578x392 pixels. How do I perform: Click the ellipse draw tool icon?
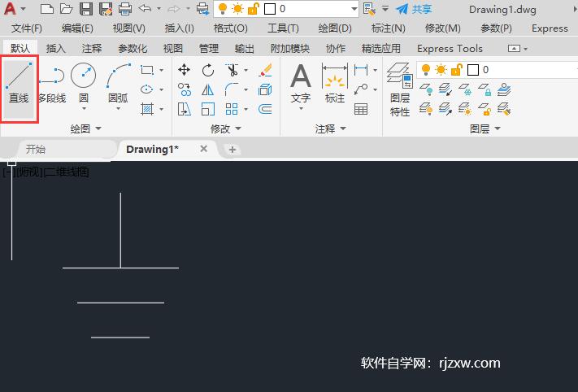(146, 89)
